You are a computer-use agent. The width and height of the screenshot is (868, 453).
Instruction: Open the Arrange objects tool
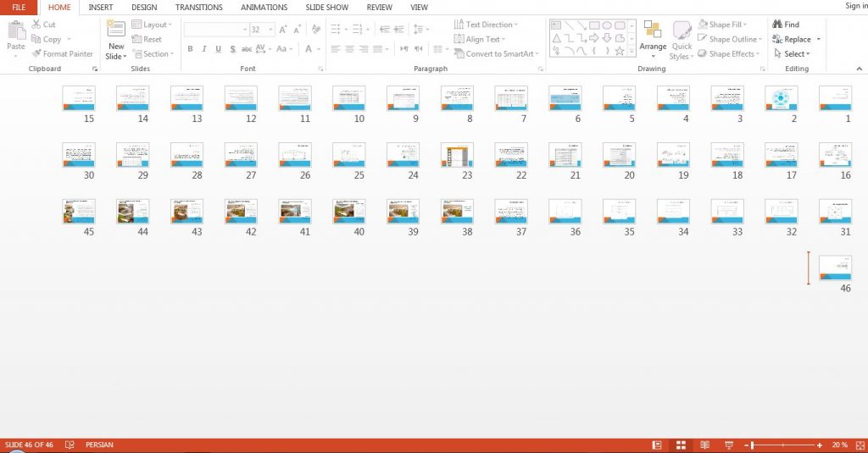click(x=653, y=39)
